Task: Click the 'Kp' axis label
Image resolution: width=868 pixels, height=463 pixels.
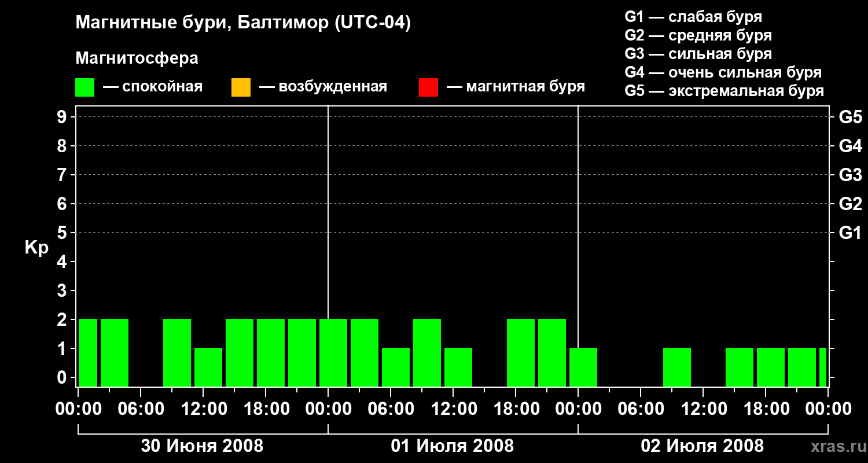Action: (x=36, y=247)
